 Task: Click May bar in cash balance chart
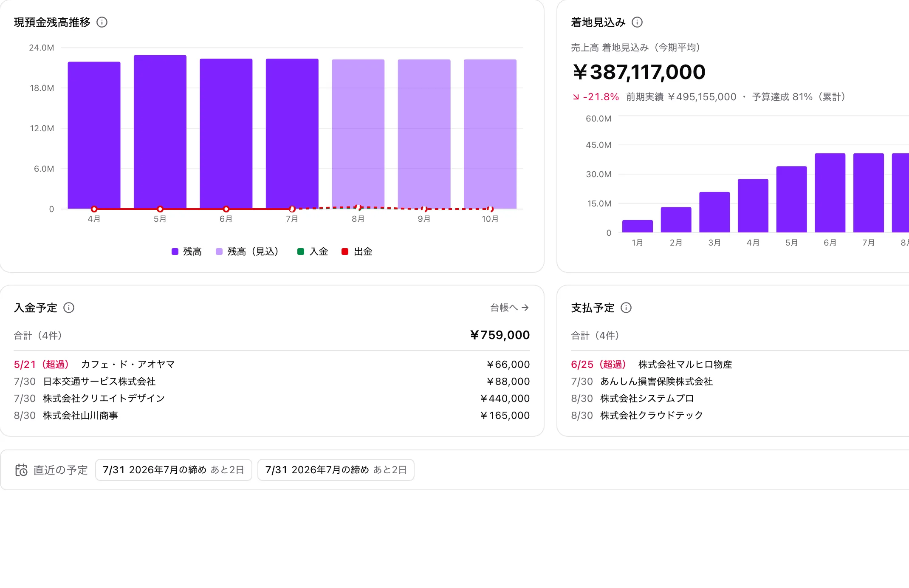click(x=160, y=132)
